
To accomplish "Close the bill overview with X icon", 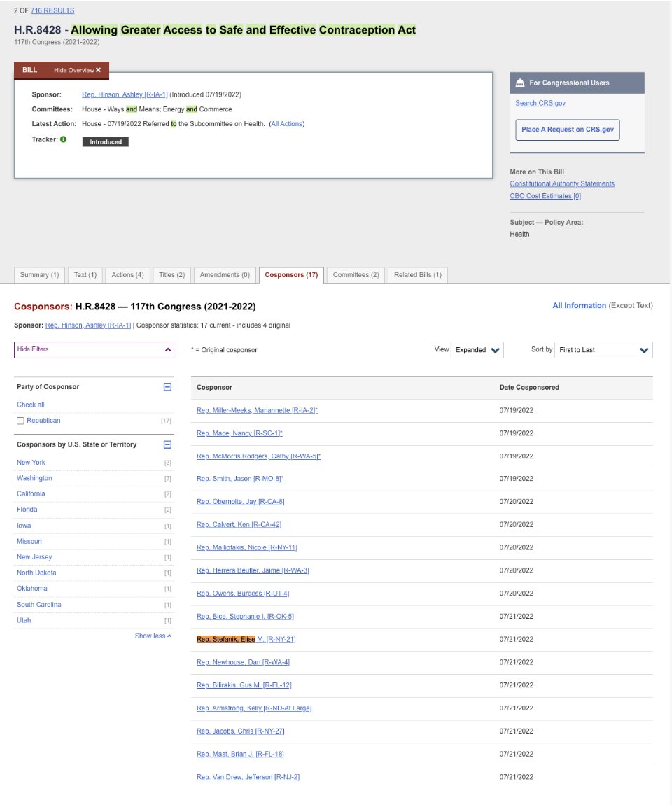I will point(98,70).
